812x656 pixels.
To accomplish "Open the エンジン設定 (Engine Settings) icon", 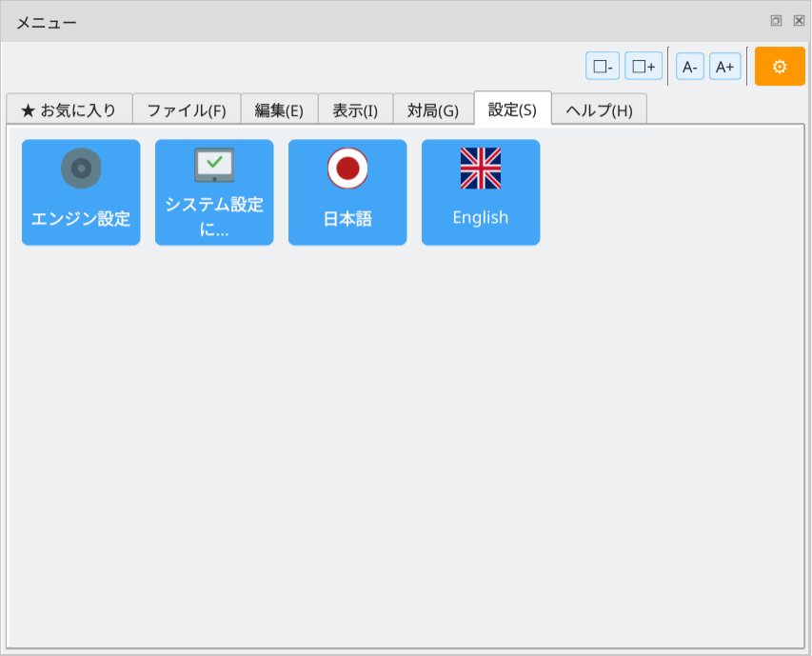I will (x=81, y=191).
